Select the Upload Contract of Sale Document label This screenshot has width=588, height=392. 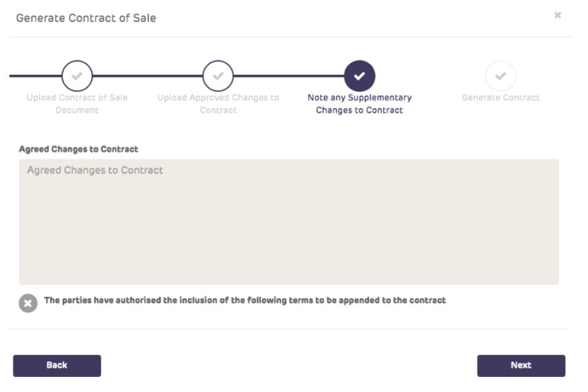point(77,104)
